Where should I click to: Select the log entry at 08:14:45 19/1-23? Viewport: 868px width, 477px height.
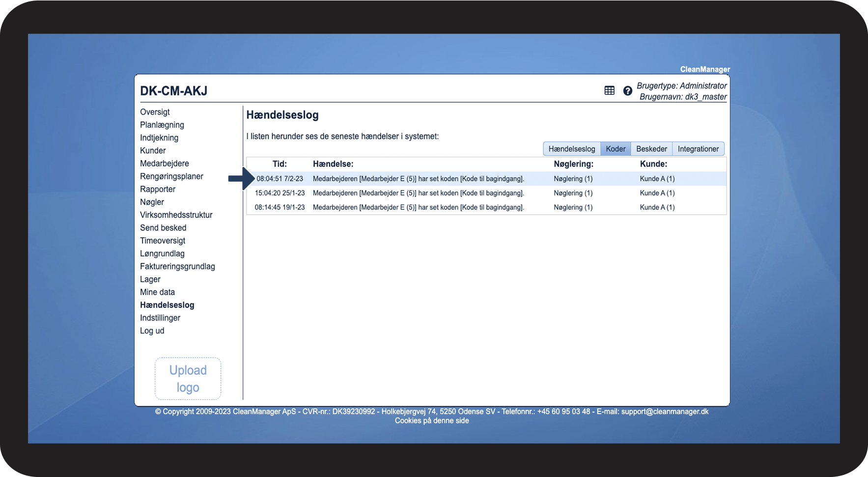[486, 207]
